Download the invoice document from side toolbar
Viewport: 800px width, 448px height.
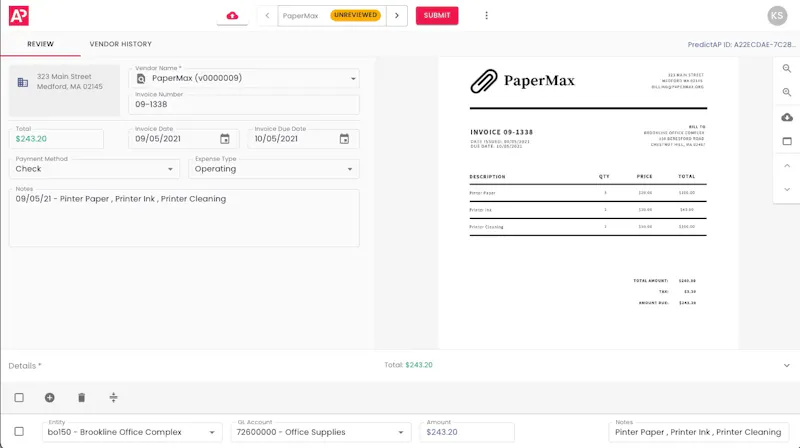pos(787,117)
